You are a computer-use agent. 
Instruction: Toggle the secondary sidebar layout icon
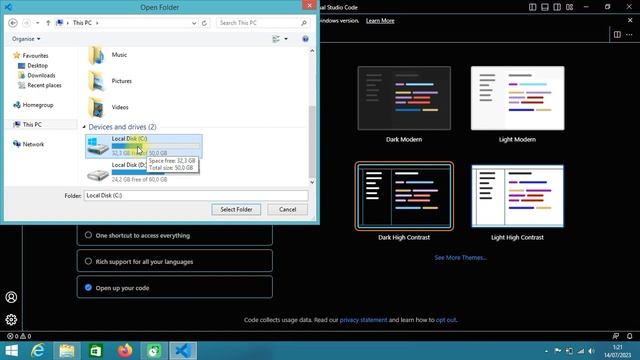click(x=557, y=7)
